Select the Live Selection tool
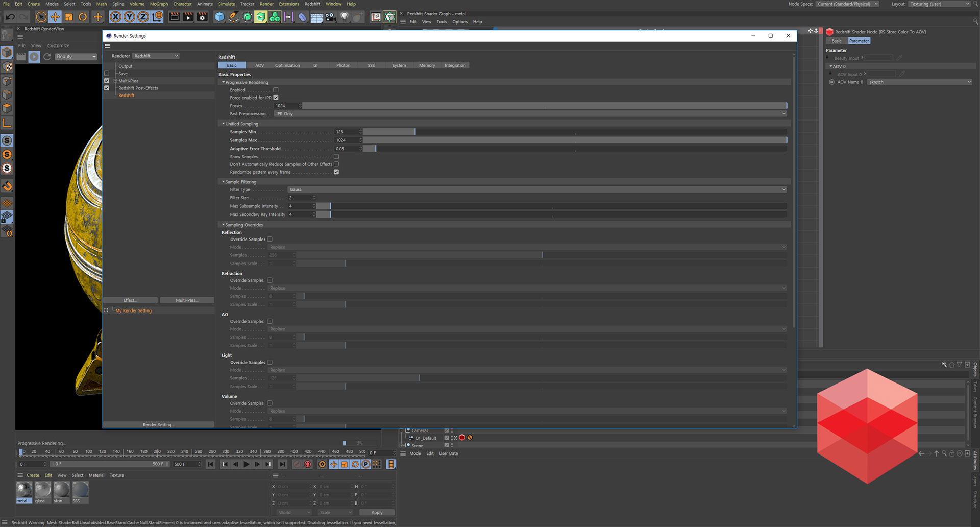Viewport: 980px width, 527px height. (x=41, y=17)
